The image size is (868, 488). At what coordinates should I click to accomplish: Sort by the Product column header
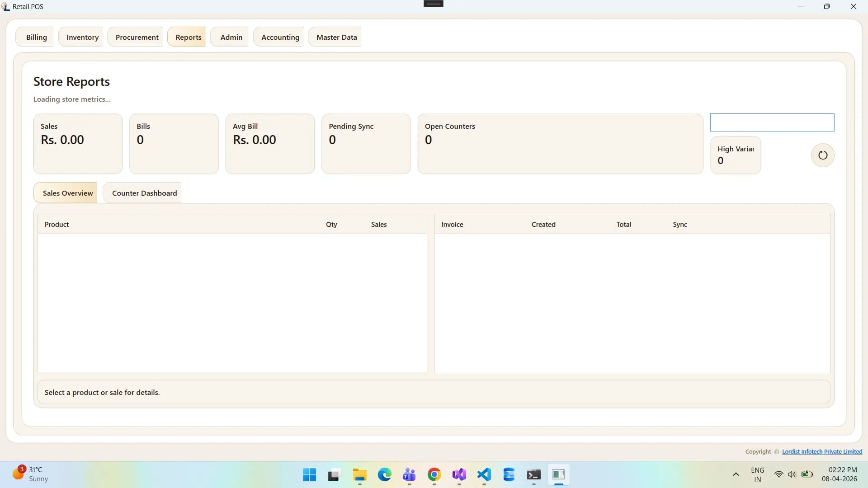(57, 225)
